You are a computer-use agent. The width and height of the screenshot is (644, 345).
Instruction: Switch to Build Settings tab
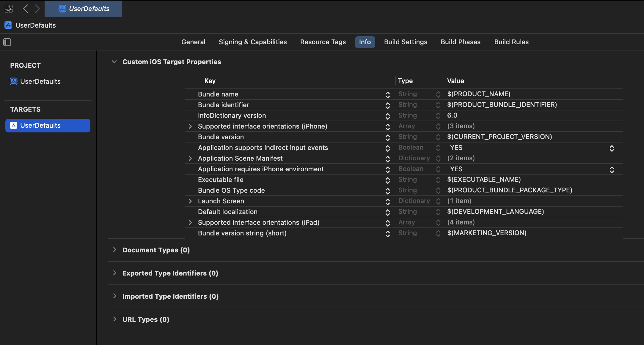[x=406, y=42]
